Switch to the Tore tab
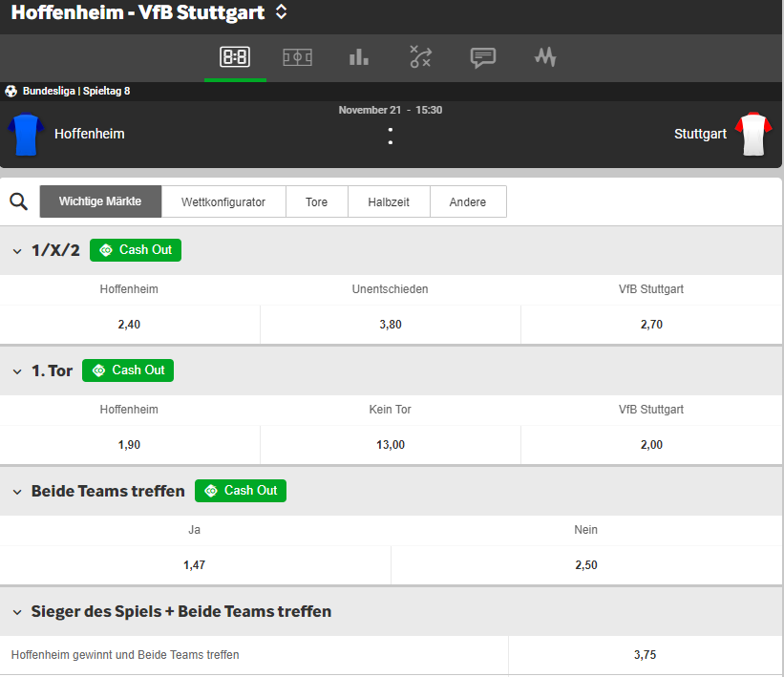The width and height of the screenshot is (784, 677). [x=316, y=201]
